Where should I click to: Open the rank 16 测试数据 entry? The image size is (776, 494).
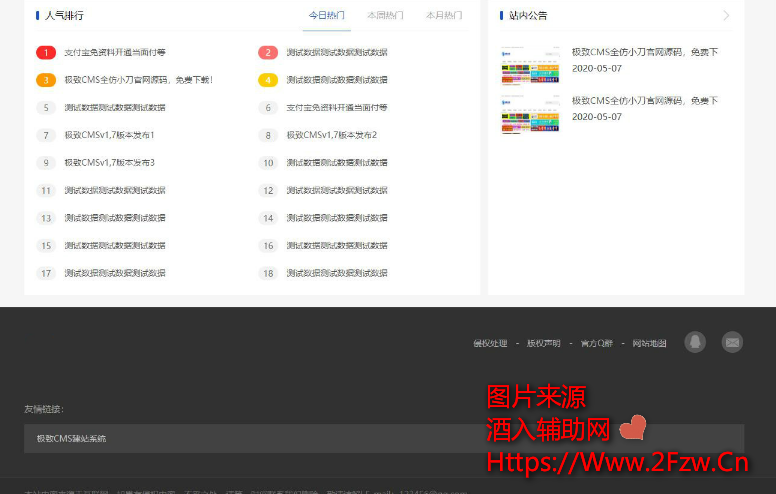point(337,246)
